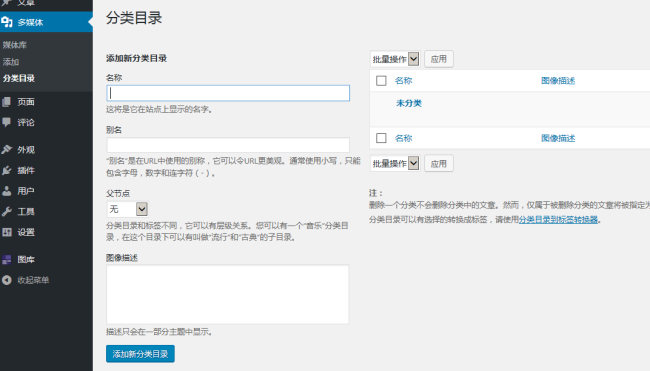Open the 父节点 parent dropdown
The width and height of the screenshot is (650, 371).
(127, 209)
